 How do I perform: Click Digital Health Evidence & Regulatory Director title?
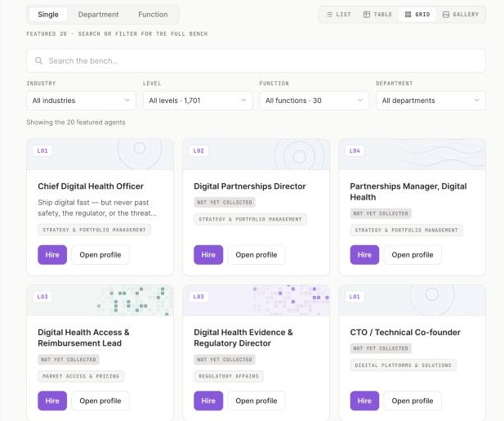(x=243, y=338)
